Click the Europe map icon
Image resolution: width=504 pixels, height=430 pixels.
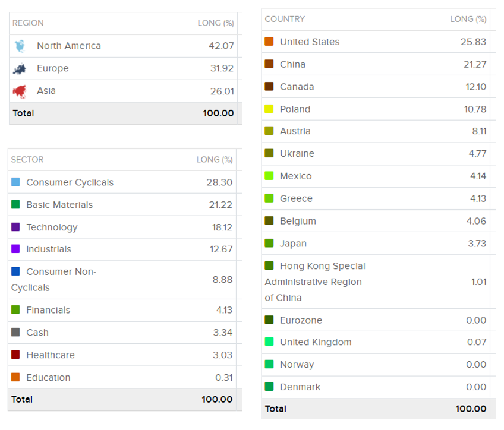pos(20,69)
